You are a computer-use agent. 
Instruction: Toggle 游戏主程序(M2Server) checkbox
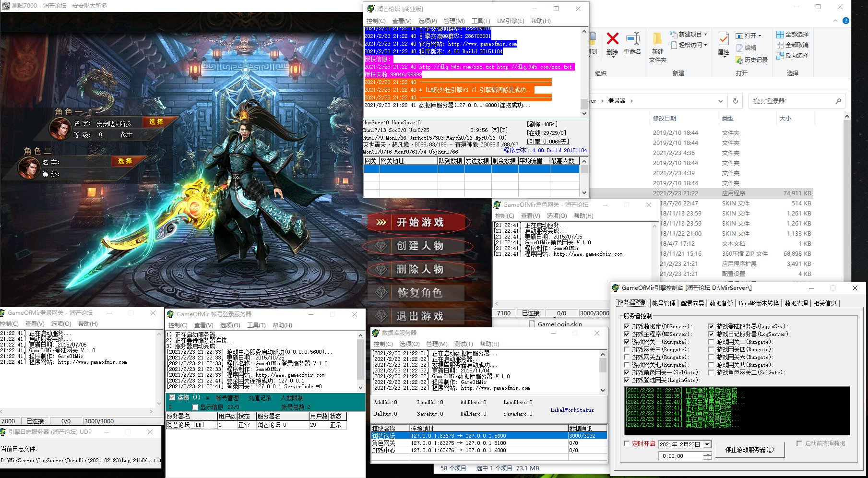click(627, 334)
